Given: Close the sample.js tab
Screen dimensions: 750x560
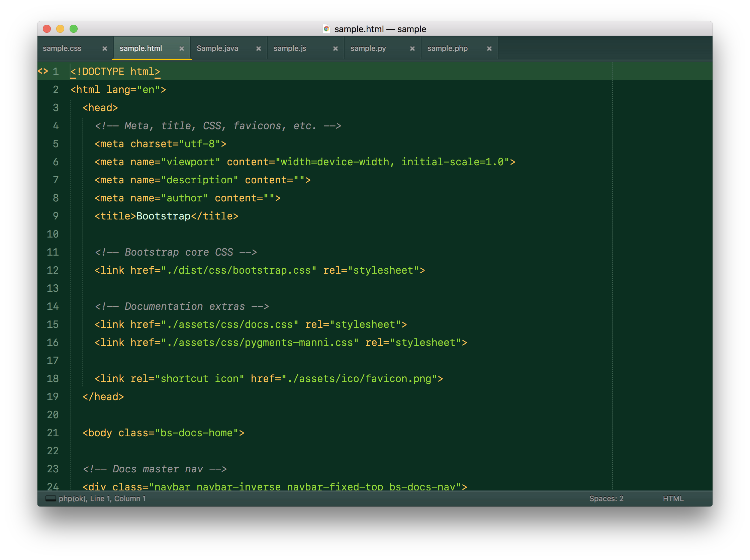Looking at the screenshot, I should (x=335, y=49).
